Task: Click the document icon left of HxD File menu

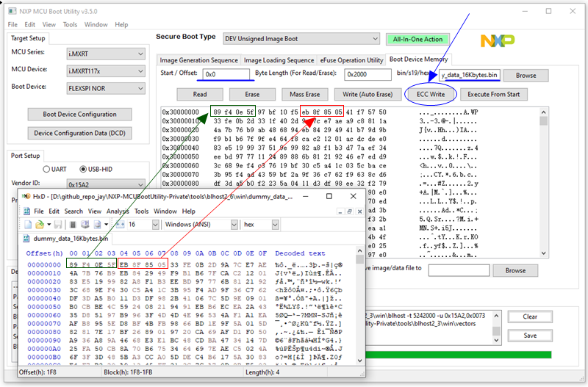Action: click(x=26, y=211)
